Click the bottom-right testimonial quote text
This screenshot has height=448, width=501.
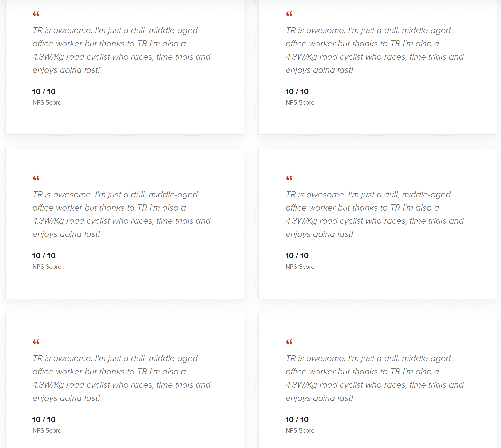coord(374,378)
